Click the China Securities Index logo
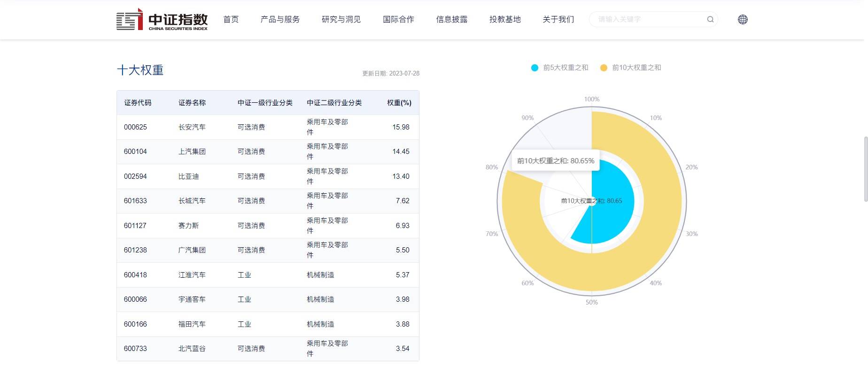The width and height of the screenshot is (868, 381). point(162,20)
